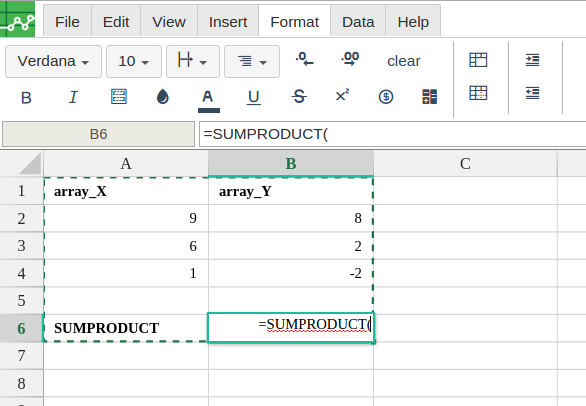Screen dimensions: 586x406
Task: Open the Insert menu tab
Action: (x=228, y=22)
